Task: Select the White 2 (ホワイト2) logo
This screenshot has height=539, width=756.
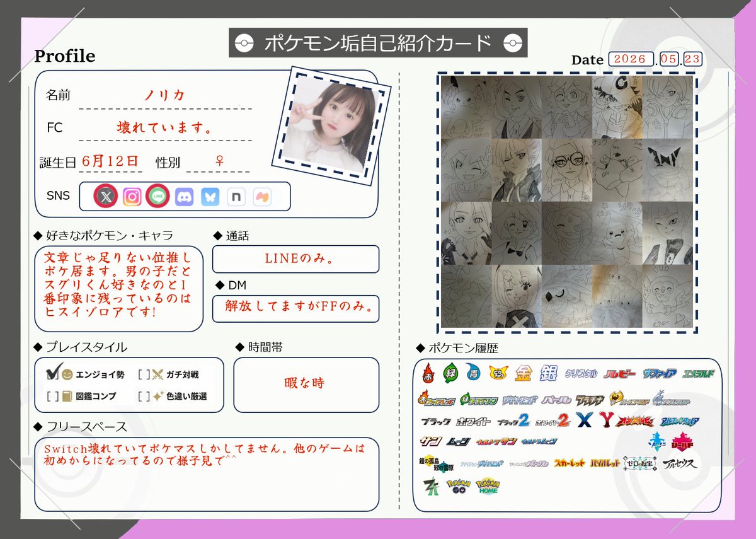Action: coord(553,420)
